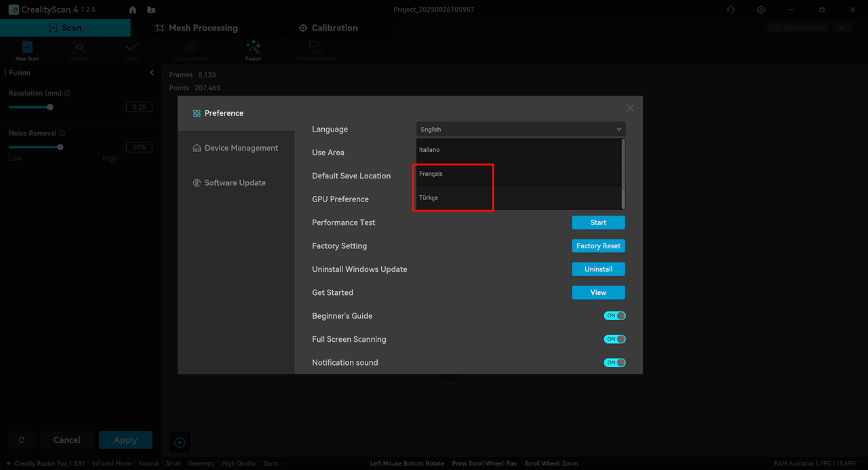
Task: Click the headset support icon
Action: [730, 10]
